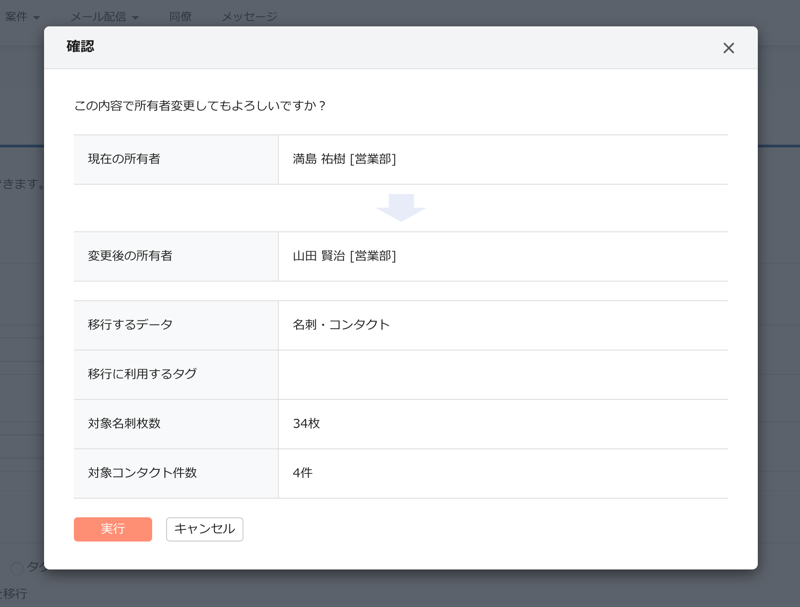Click the downward arrow between owner rows
Image resolution: width=800 pixels, height=607 pixels.
401,208
